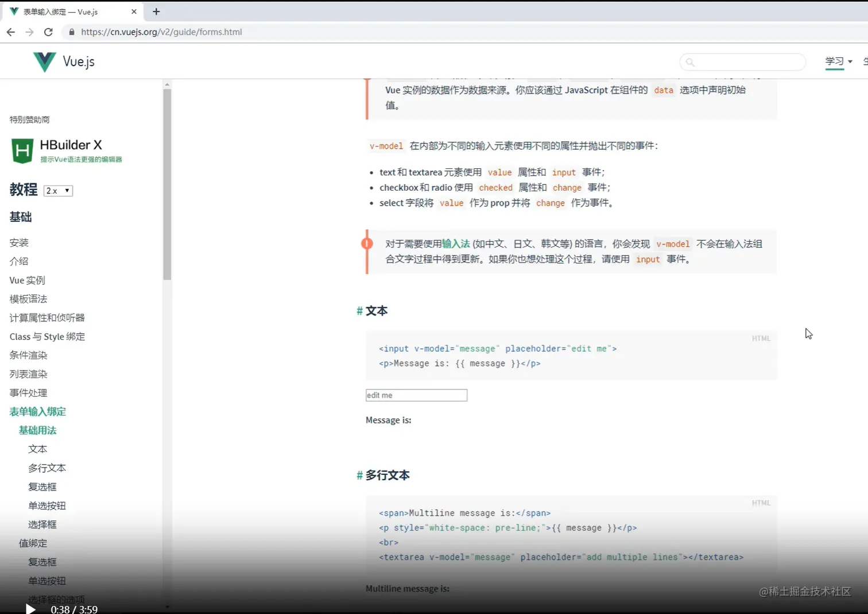Click the video play button
868x614 pixels.
pyautogui.click(x=30, y=609)
